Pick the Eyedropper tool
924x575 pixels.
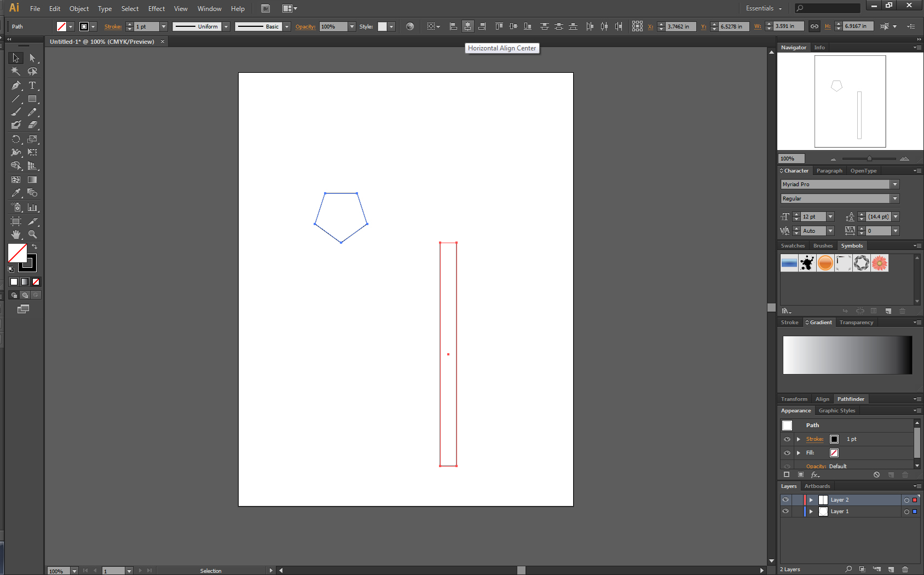(15, 193)
